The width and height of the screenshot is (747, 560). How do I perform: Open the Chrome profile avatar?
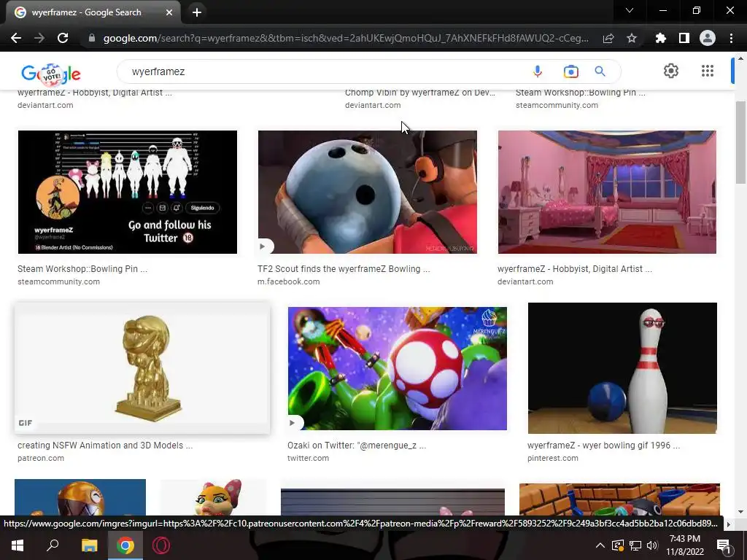[708, 38]
